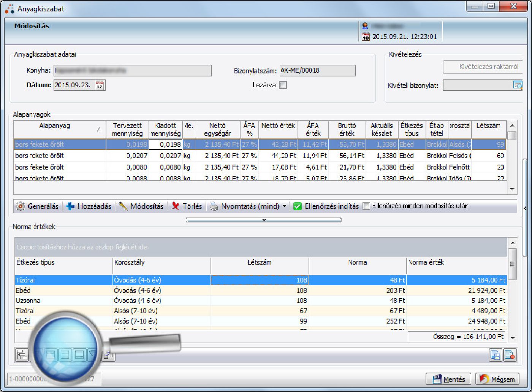Toggle the Lezárva checkbox

coord(283,85)
